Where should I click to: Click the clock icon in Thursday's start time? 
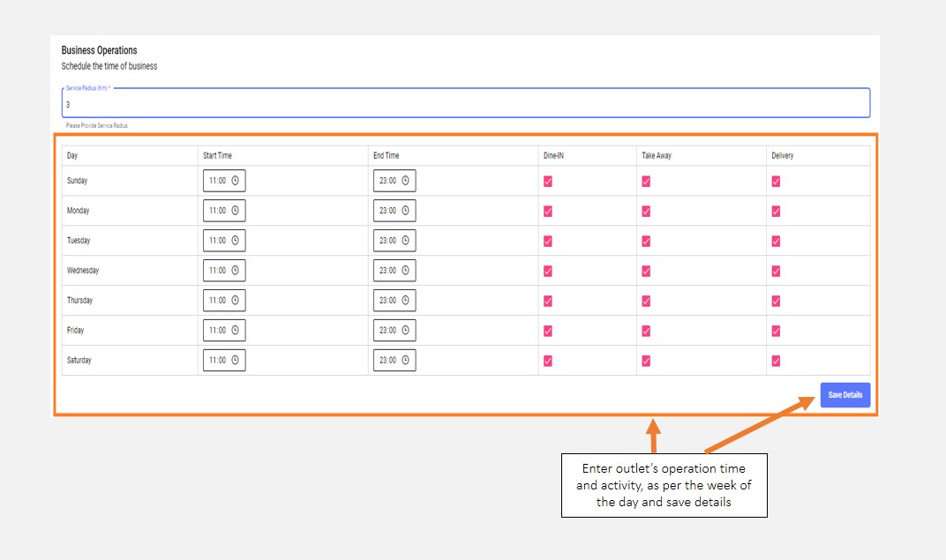click(236, 301)
